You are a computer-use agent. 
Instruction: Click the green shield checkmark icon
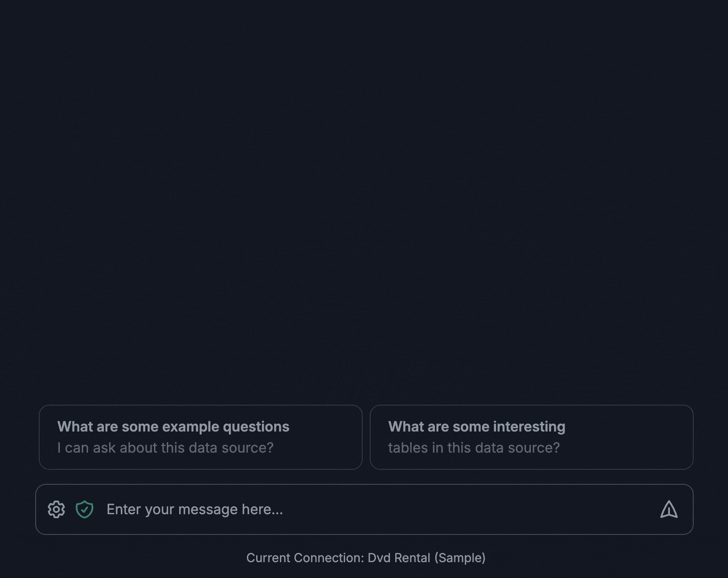pos(85,509)
